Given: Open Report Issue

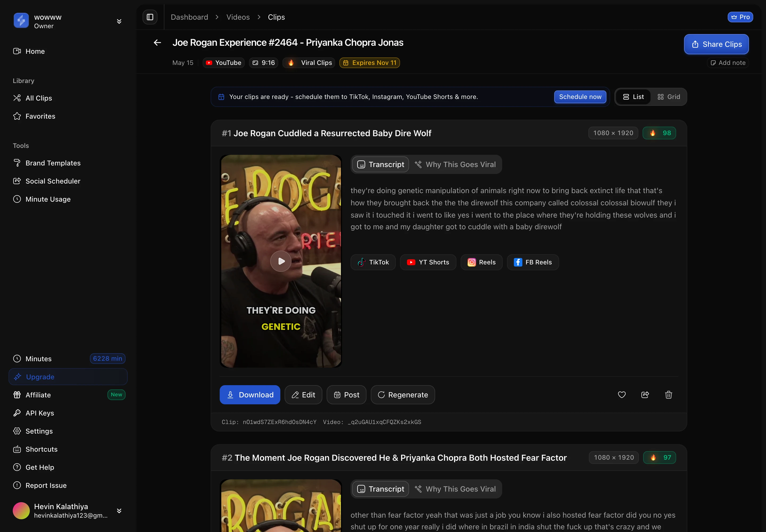Looking at the screenshot, I should [68, 485].
